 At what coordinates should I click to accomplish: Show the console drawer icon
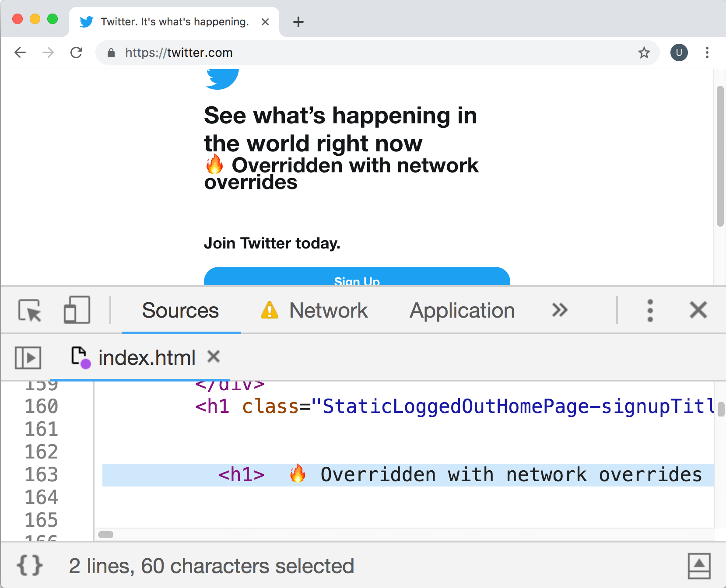point(699,566)
